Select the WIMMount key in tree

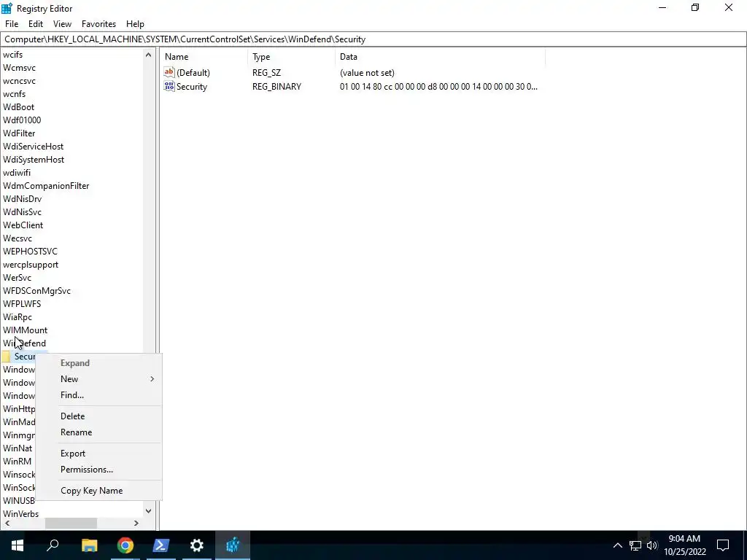click(26, 330)
